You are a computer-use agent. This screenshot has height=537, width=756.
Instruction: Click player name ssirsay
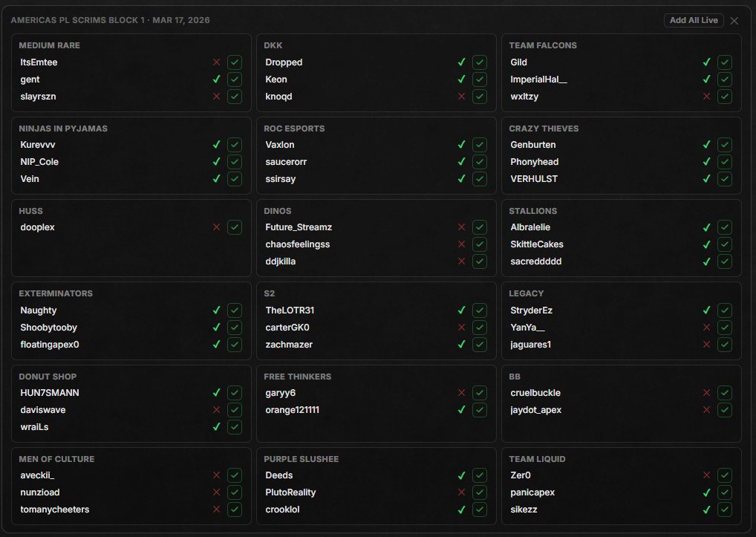[x=280, y=179]
